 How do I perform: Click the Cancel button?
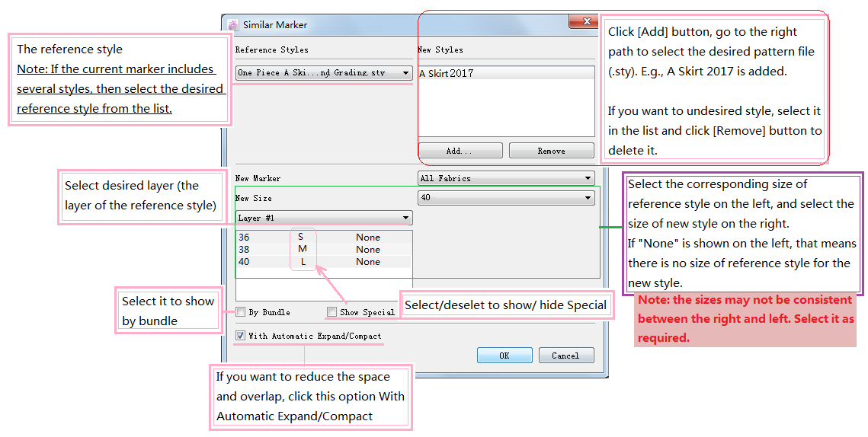pos(565,356)
